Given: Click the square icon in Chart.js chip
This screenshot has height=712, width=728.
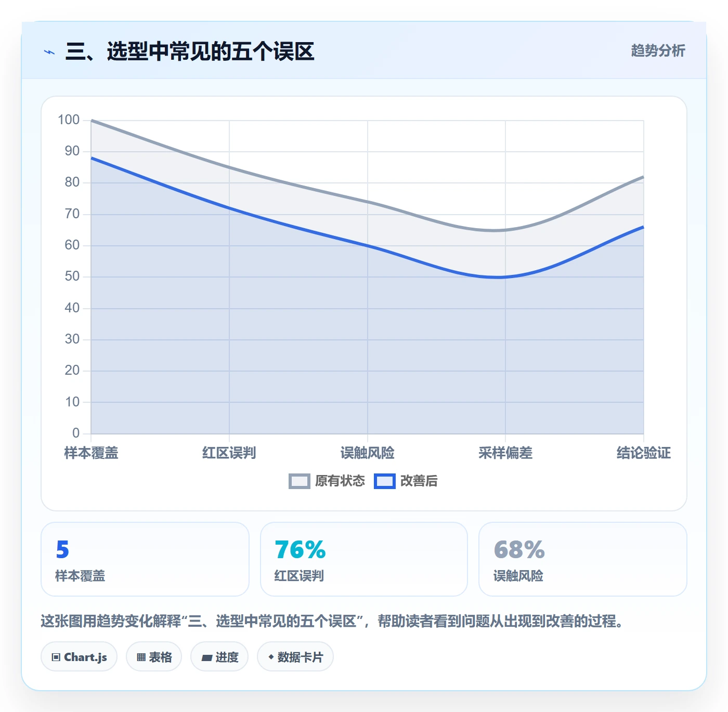Looking at the screenshot, I should click(x=56, y=657).
